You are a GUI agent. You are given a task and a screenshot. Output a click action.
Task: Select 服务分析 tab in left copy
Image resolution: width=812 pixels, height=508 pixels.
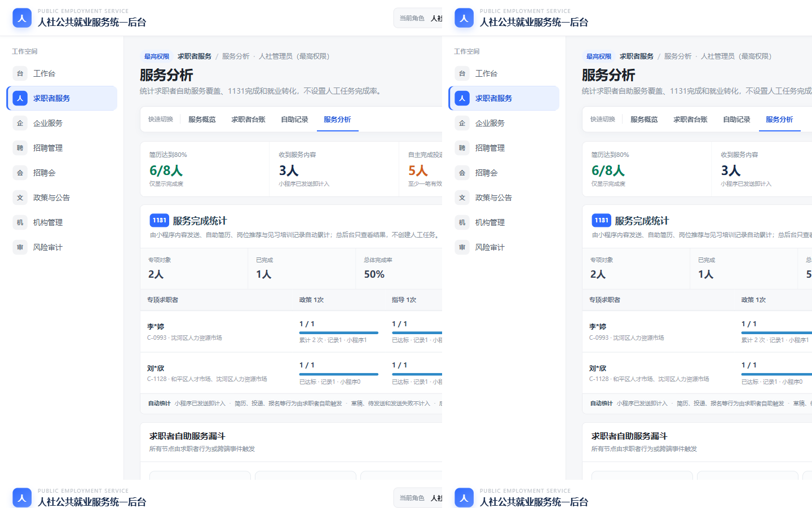click(x=337, y=120)
